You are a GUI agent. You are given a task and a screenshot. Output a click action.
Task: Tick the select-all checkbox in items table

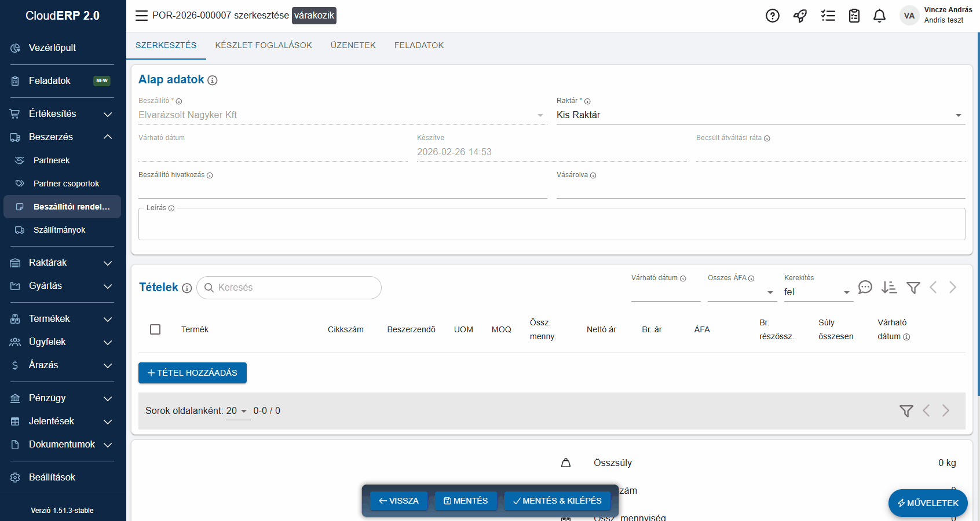click(x=155, y=329)
